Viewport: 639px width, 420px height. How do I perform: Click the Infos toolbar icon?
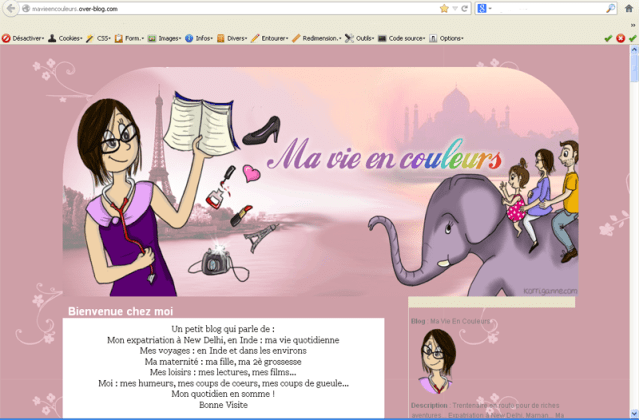click(189, 38)
